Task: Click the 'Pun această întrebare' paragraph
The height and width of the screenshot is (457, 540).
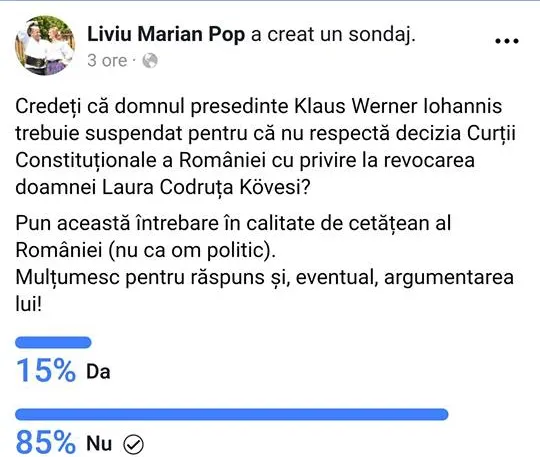Action: pos(233,237)
